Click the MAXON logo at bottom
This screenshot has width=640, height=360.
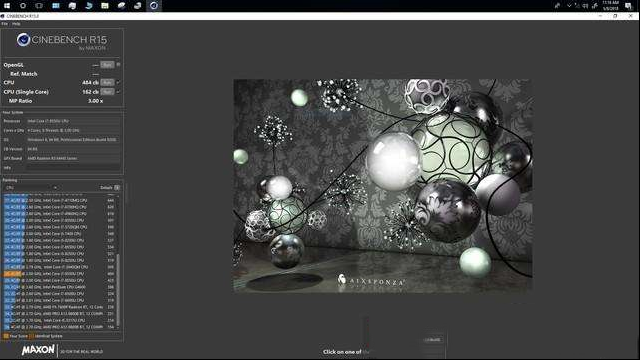(38, 350)
